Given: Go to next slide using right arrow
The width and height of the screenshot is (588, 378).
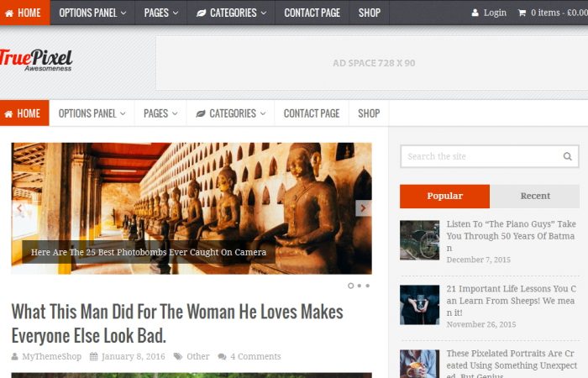Looking at the screenshot, I should (363, 207).
